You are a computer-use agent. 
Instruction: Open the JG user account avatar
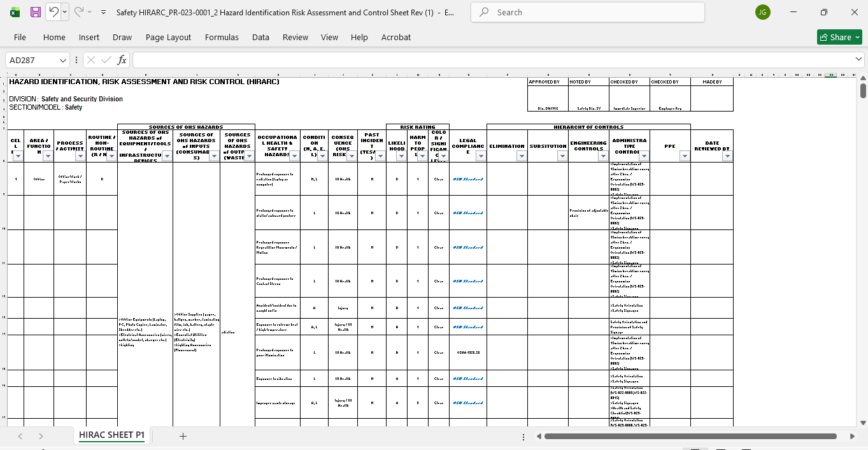[x=762, y=12]
